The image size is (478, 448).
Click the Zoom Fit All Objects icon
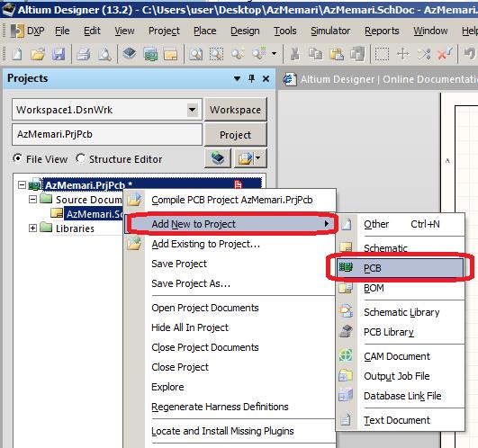[x=195, y=54]
